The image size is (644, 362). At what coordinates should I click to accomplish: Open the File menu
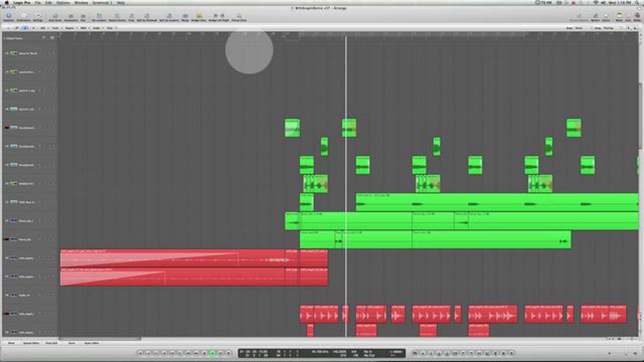click(38, 3)
